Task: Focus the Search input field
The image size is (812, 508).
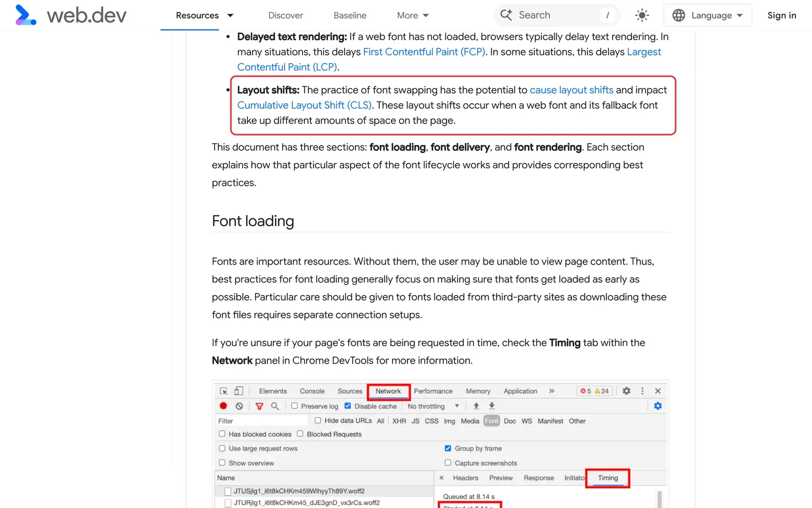Action: (x=557, y=15)
